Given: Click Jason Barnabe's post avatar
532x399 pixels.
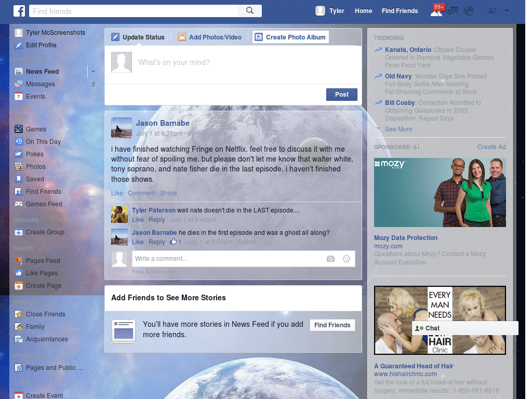Looking at the screenshot, I should 122,128.
